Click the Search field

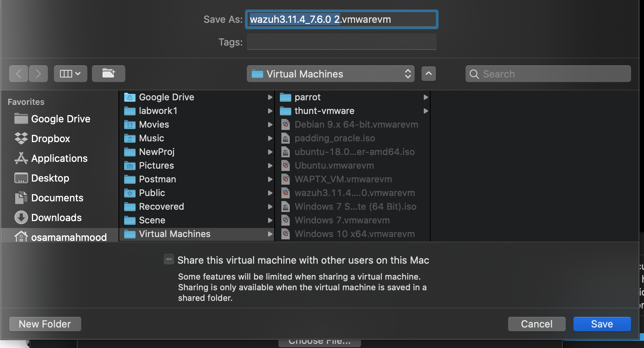click(x=549, y=74)
